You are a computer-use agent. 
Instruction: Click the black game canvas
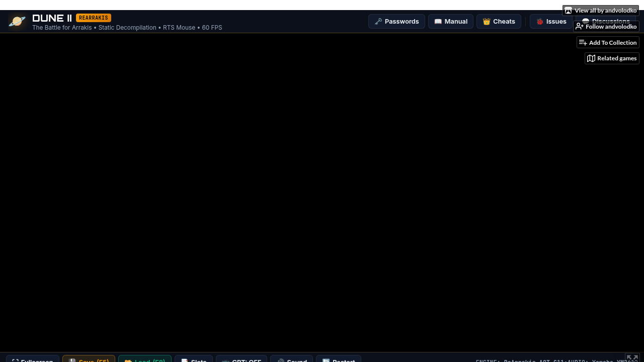pyautogui.click(x=322, y=193)
